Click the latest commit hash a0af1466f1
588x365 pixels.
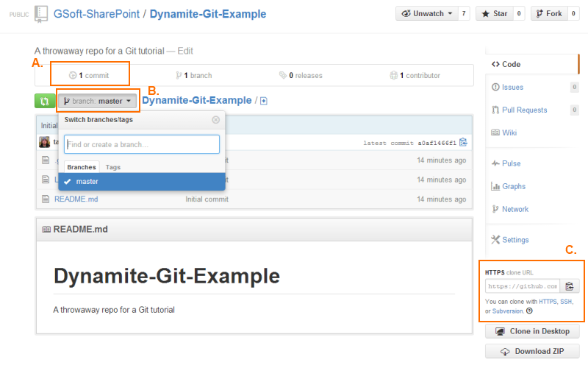click(x=437, y=143)
